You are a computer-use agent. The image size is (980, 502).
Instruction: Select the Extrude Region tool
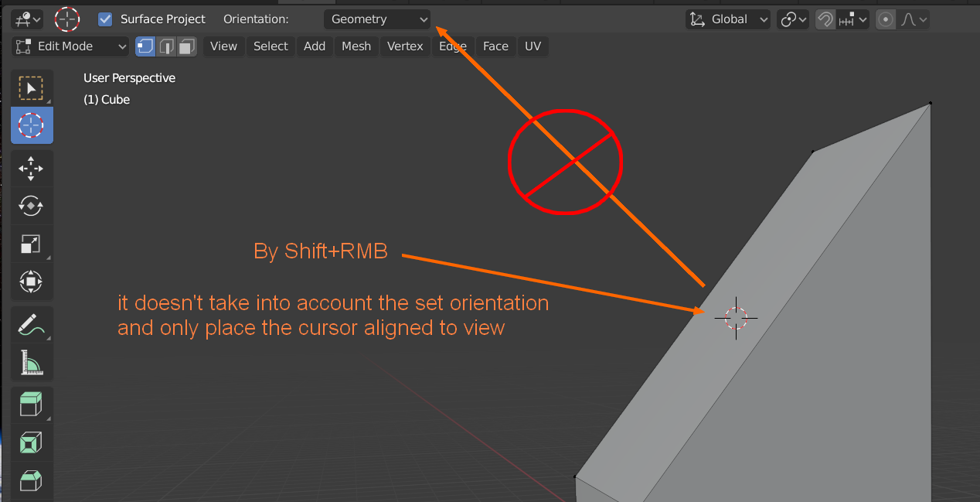pos(32,405)
